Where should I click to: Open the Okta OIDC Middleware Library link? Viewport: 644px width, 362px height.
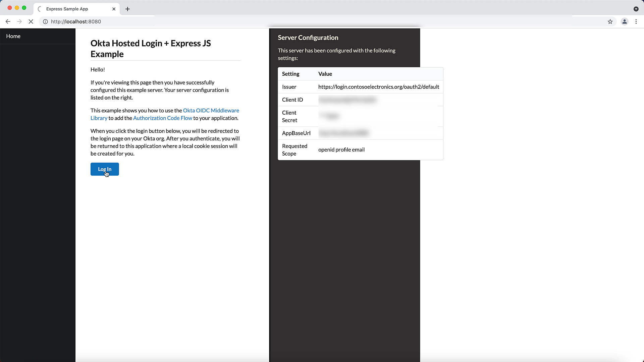[211, 110]
